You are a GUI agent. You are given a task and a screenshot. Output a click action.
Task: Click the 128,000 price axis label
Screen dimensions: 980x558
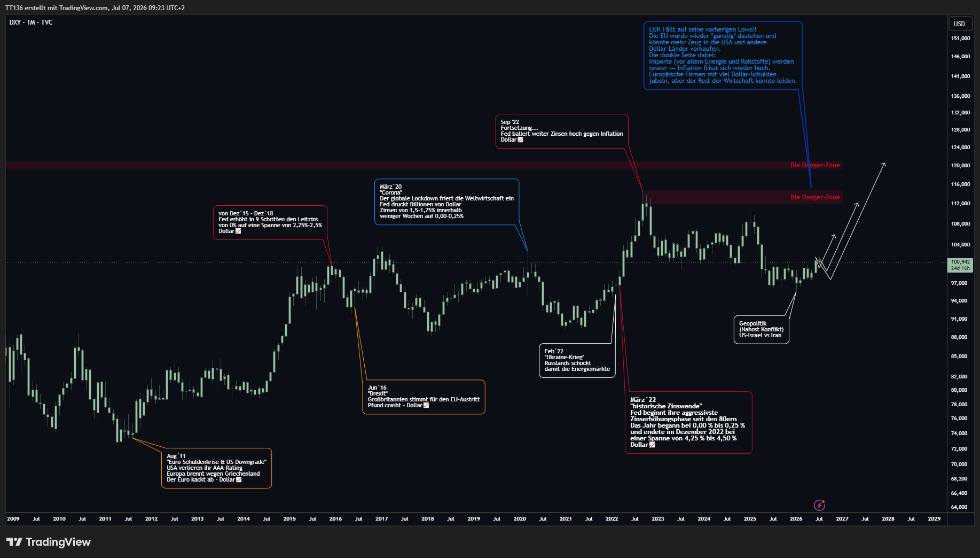pyautogui.click(x=960, y=130)
